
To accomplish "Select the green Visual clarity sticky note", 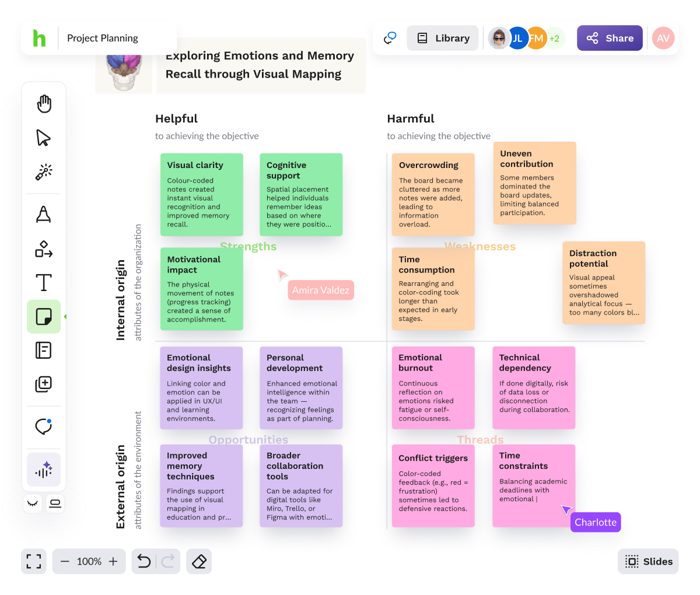I will 201,195.
